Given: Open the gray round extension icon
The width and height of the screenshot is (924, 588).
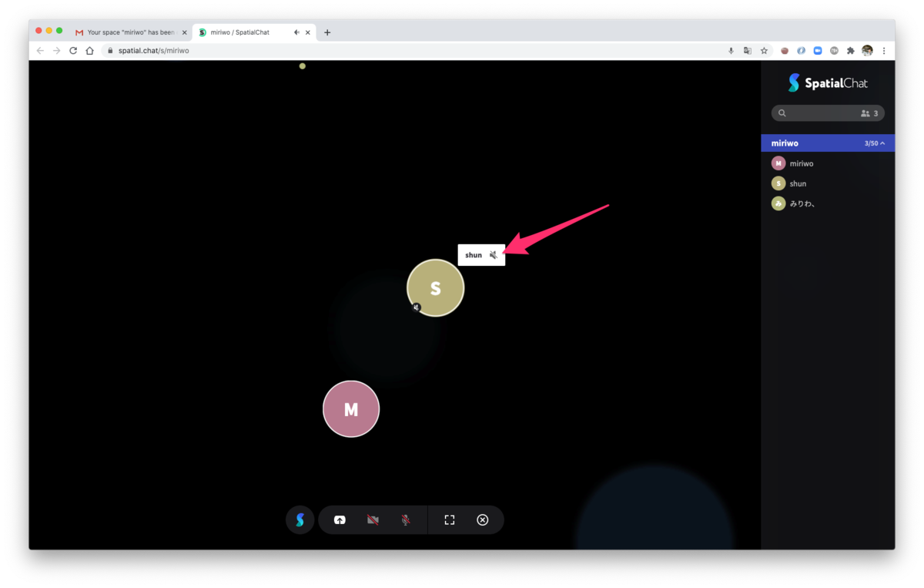Looking at the screenshot, I should [x=834, y=51].
